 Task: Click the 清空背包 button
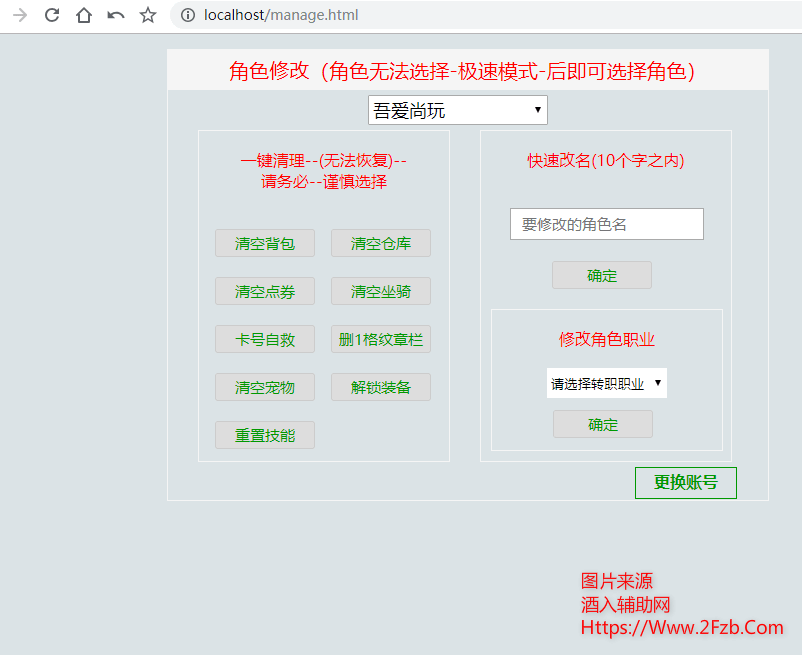(265, 243)
